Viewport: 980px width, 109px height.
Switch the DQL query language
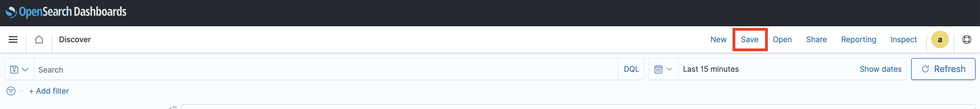tap(631, 69)
